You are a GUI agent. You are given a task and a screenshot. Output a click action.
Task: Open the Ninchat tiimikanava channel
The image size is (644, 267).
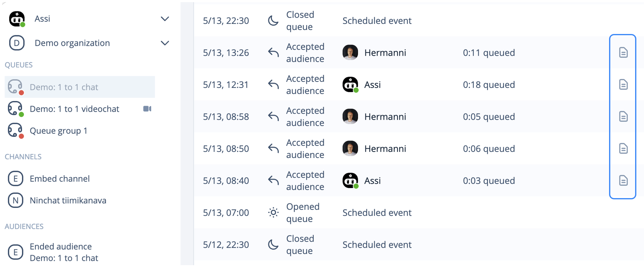pos(68,201)
